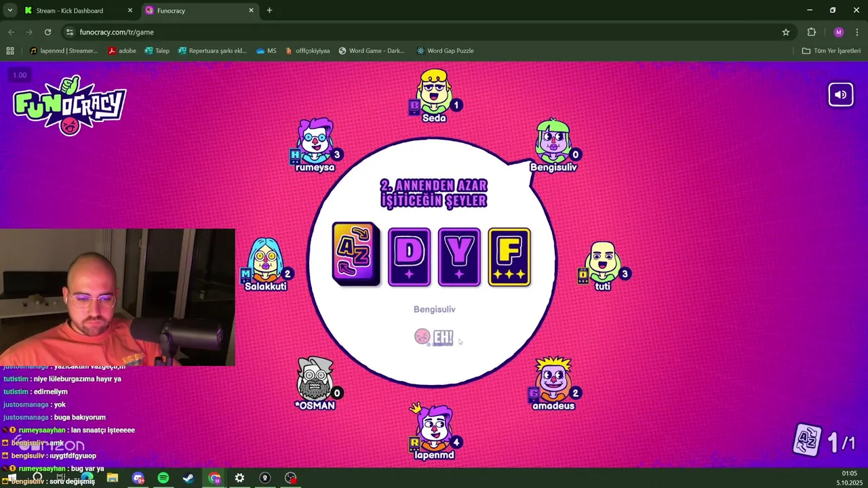Image resolution: width=868 pixels, height=488 pixels.
Task: Open File Explorer from the taskbar
Action: click(x=113, y=478)
